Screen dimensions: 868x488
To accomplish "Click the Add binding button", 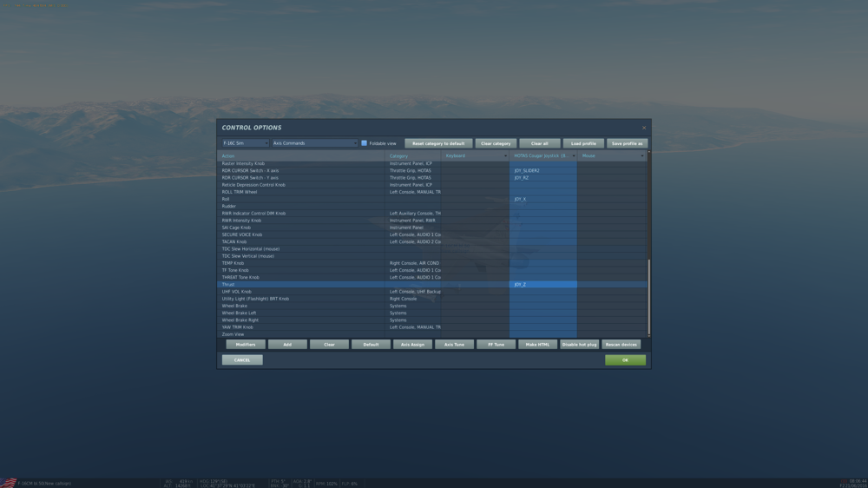I will [287, 345].
